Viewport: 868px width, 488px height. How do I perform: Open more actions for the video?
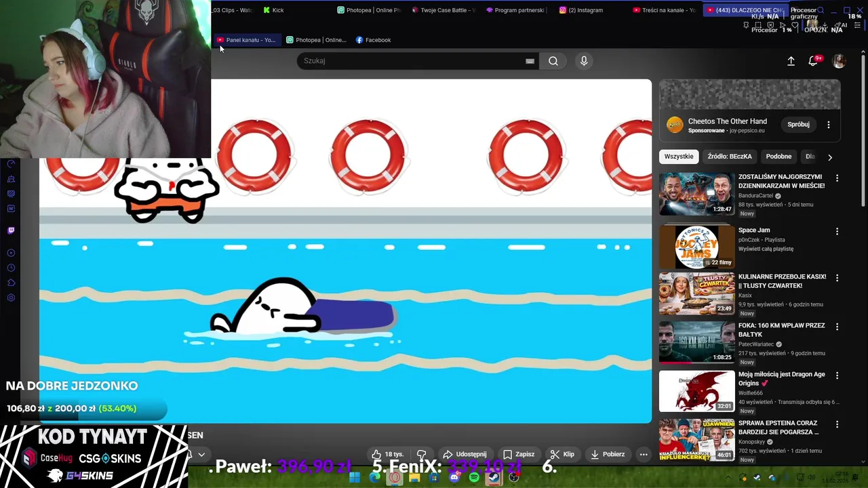coord(644,454)
